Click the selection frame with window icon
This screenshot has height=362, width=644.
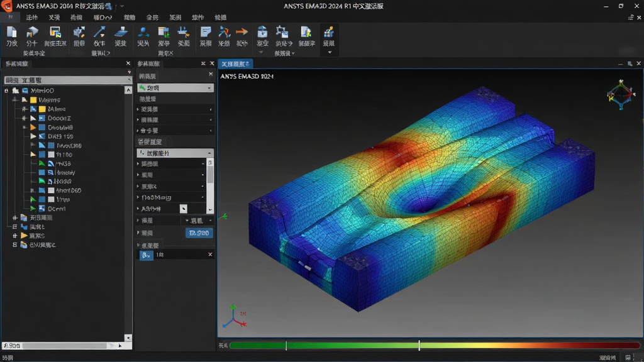(x=282, y=33)
